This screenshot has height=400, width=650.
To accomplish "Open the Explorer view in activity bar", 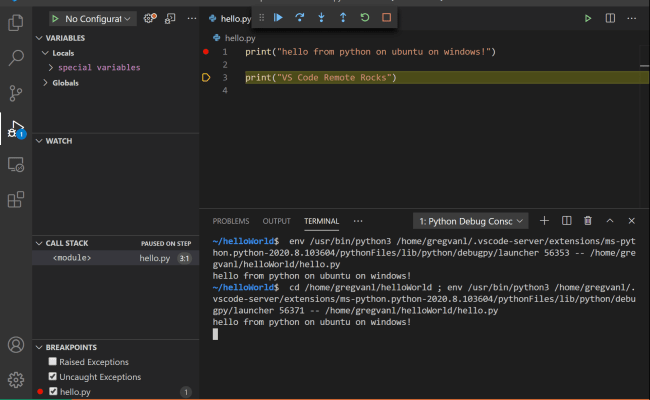I will (16, 22).
